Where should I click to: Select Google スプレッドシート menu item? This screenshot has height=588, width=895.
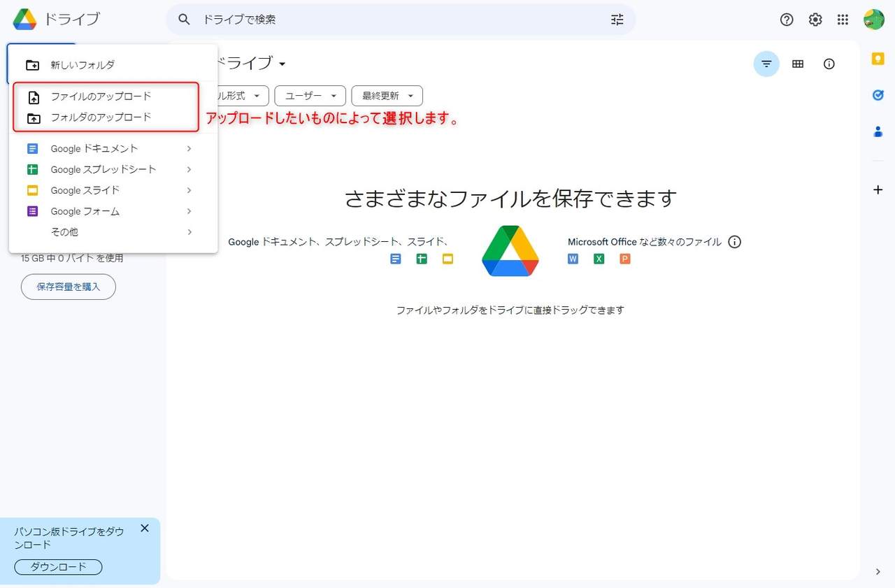point(113,169)
